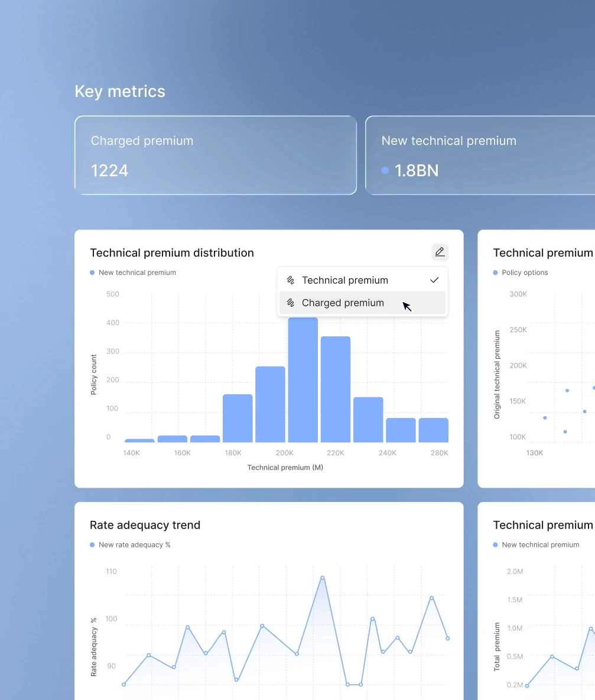Click the edit pencil icon on distribution chart
The width and height of the screenshot is (595, 700).
(440, 252)
